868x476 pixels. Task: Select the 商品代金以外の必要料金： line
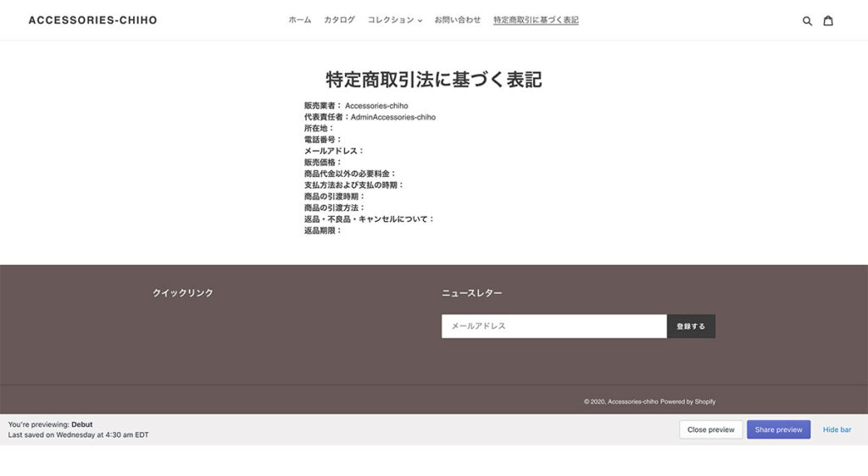click(x=350, y=174)
